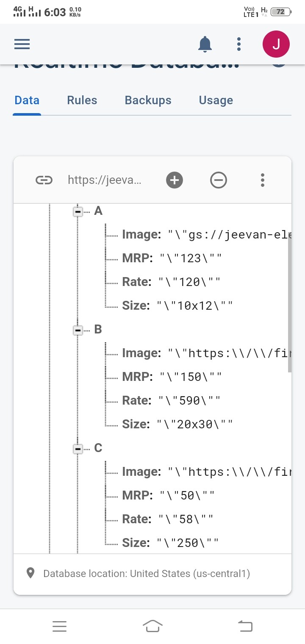Collapse node C in tree
The width and height of the screenshot is (305, 644).
point(78,449)
